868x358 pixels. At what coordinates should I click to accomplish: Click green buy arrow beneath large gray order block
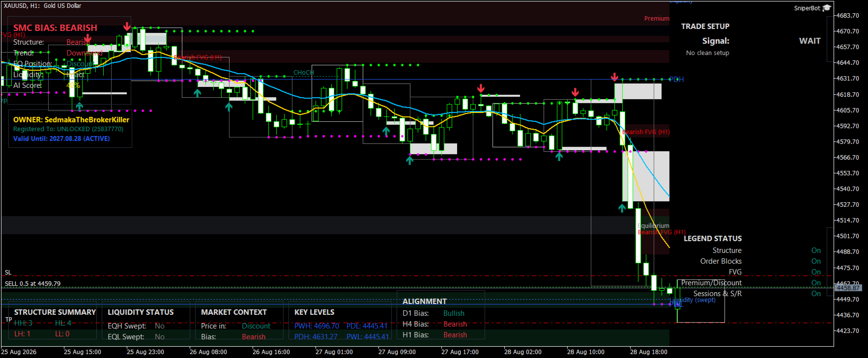622,208
